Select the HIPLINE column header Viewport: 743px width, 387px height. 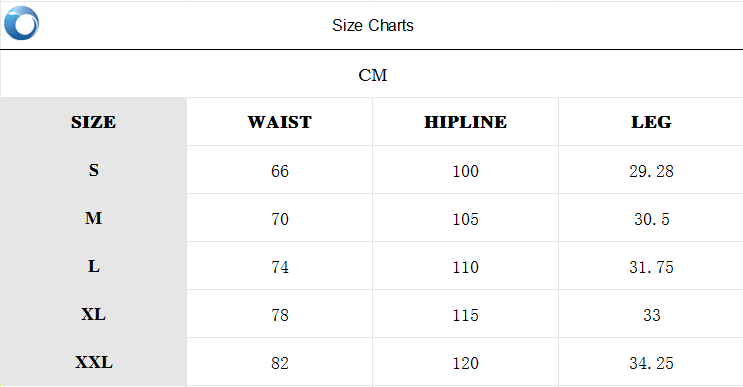[x=465, y=122]
